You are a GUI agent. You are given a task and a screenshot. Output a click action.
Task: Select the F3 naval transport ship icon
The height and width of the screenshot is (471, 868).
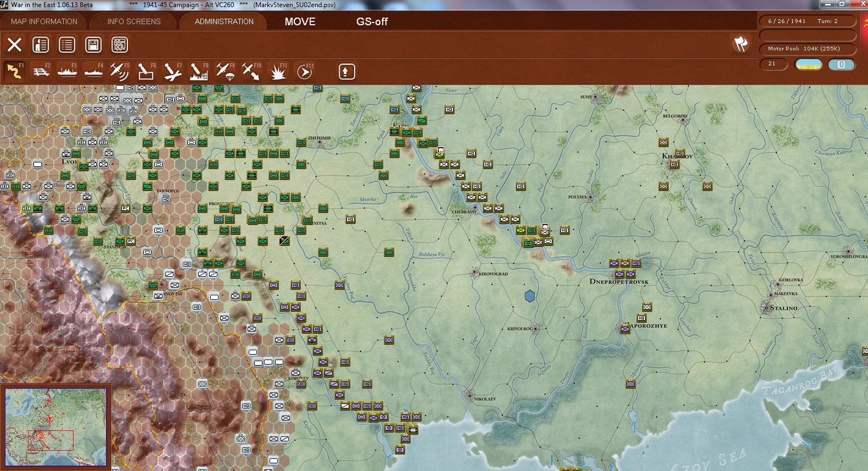coord(67,71)
